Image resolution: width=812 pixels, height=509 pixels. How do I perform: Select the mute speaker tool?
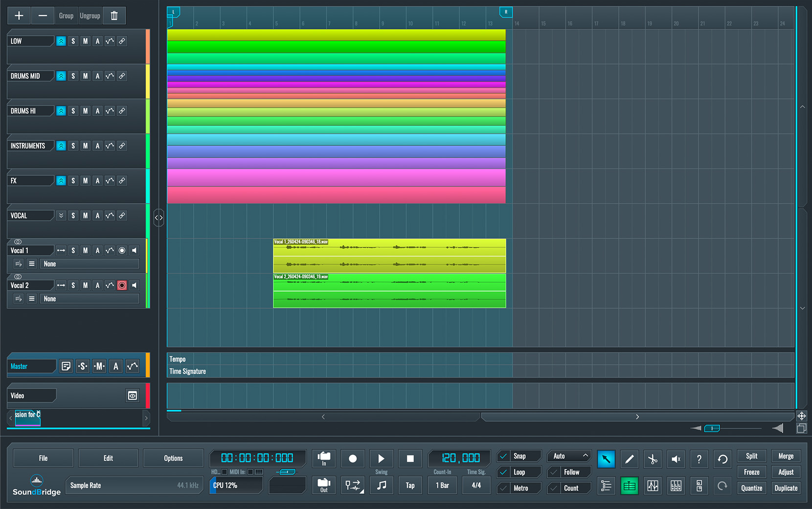[676, 459]
